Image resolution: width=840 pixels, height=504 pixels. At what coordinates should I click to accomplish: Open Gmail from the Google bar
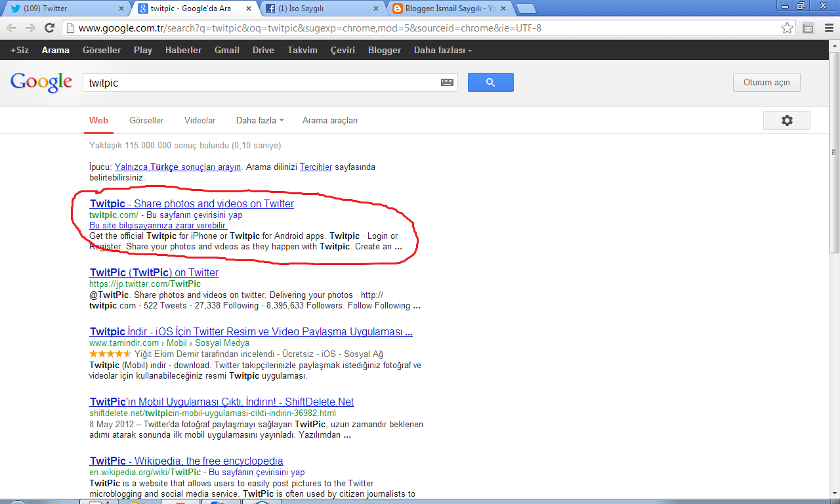227,50
